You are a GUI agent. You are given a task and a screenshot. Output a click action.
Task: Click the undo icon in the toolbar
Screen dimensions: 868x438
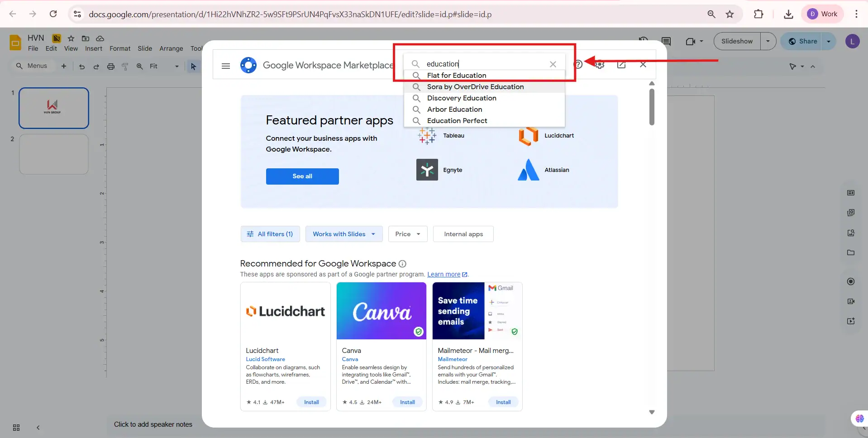81,66
